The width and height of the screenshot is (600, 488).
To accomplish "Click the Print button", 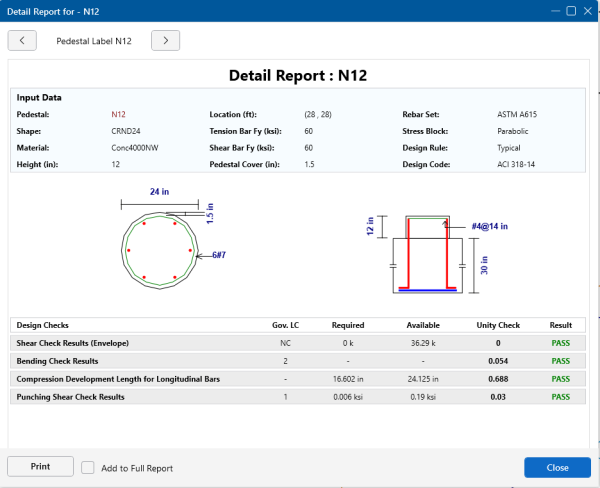I will (x=40, y=467).
